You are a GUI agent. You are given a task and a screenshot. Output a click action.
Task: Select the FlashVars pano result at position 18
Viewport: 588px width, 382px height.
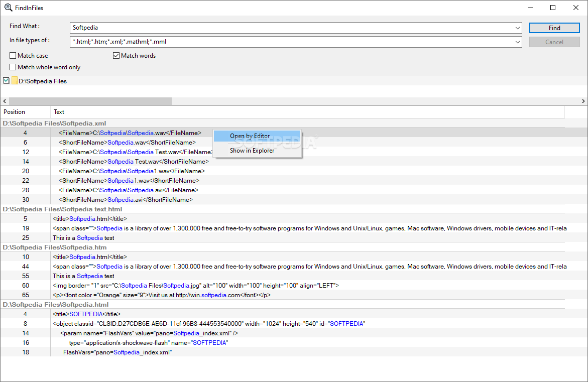[x=294, y=352]
